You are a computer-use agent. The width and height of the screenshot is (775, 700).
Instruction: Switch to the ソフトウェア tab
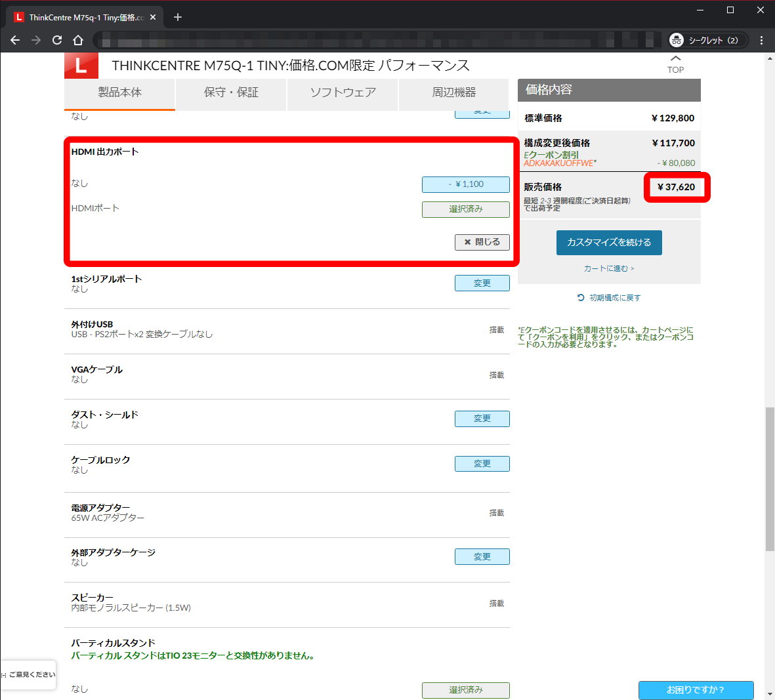[x=343, y=93]
